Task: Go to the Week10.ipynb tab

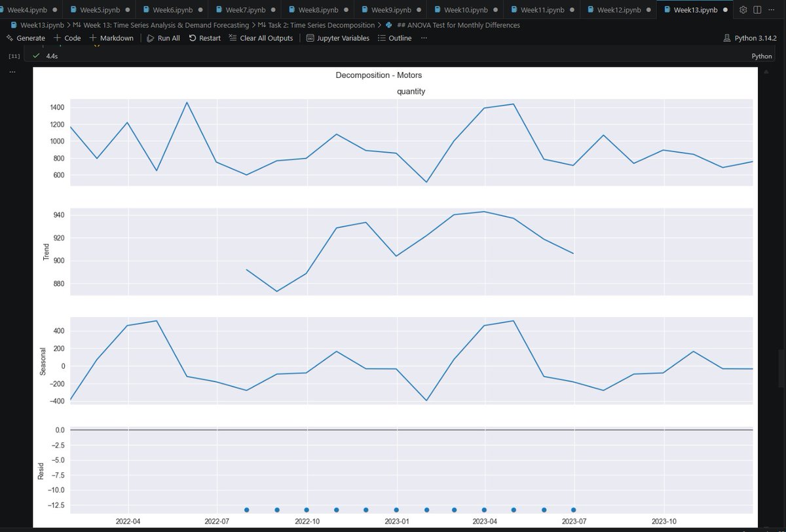Action: tap(466, 10)
